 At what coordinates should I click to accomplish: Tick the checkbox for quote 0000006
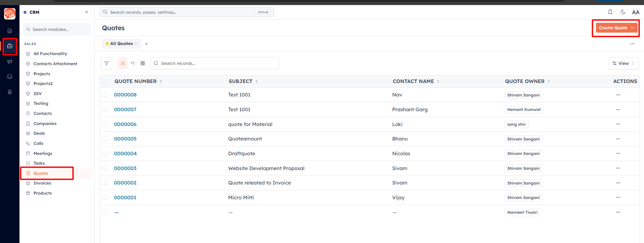(105, 124)
